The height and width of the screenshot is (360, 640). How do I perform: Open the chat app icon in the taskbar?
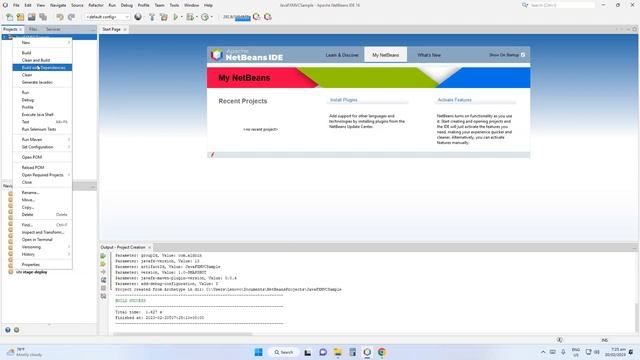[x=323, y=352]
